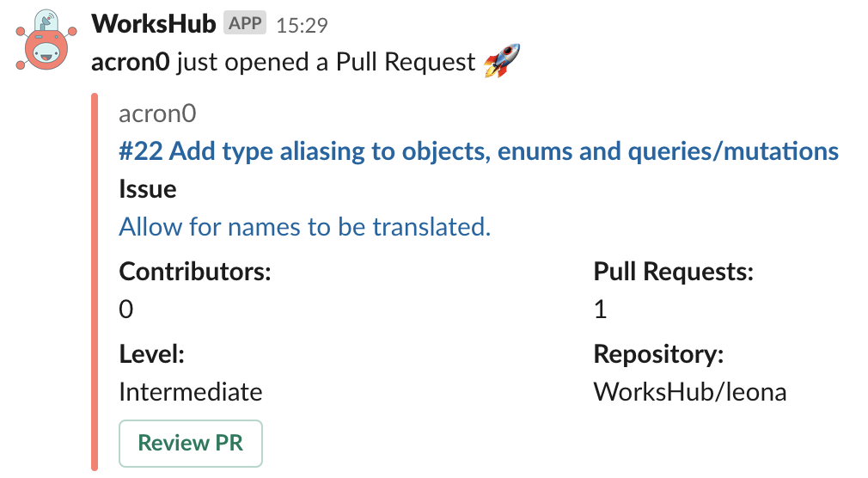This screenshot has width=868, height=478.
Task: Click the rocket emoji in the message
Action: (502, 62)
